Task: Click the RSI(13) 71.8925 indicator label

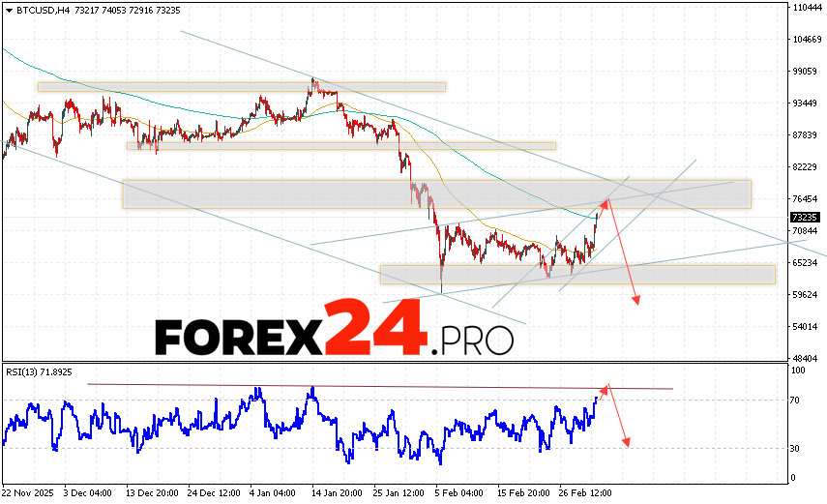Action: tap(39, 371)
